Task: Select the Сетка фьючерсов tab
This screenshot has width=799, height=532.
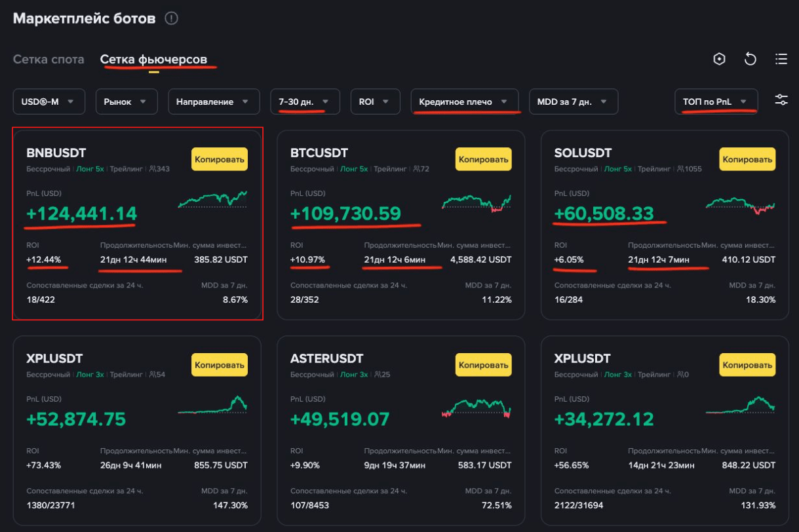Action: click(x=153, y=60)
